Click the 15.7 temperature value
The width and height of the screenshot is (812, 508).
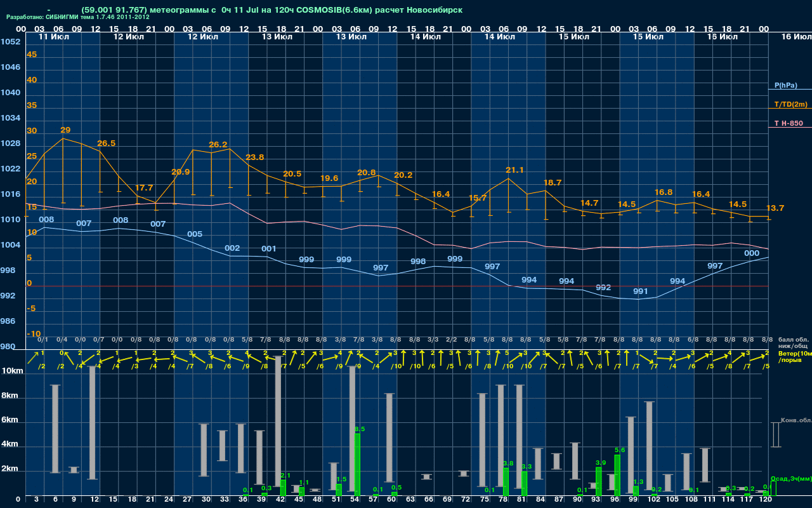coord(478,198)
